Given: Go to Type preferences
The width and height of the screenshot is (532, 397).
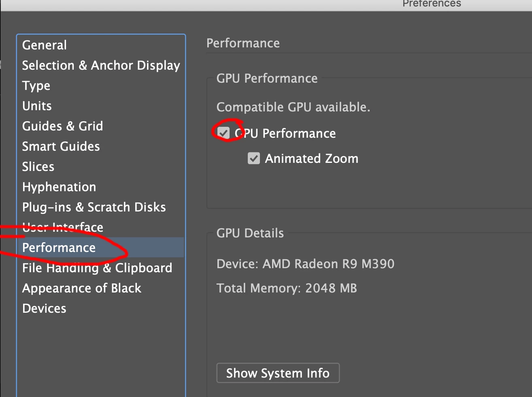Looking at the screenshot, I should 36,85.
